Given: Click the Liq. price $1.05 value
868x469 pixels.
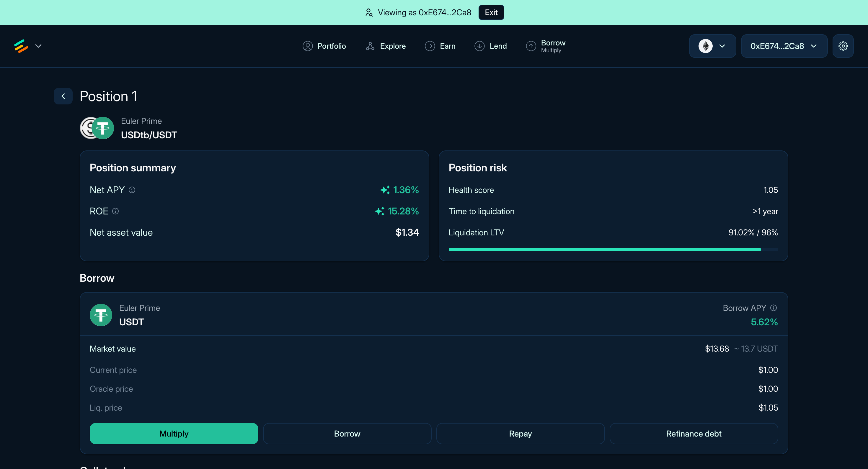Looking at the screenshot, I should [x=768, y=408].
